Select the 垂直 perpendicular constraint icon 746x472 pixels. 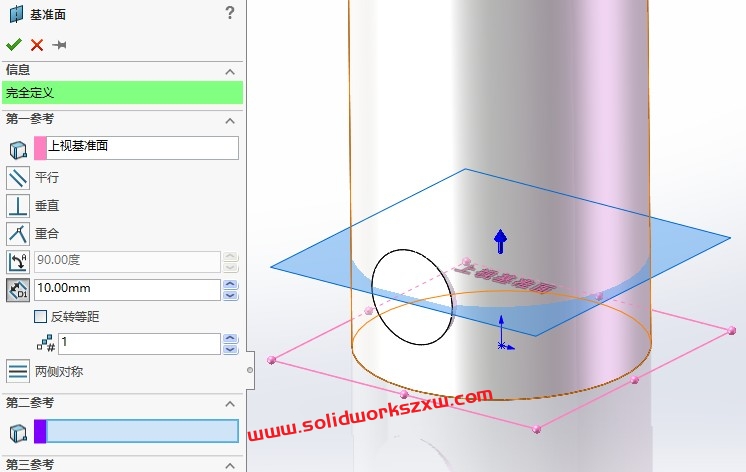(x=18, y=206)
